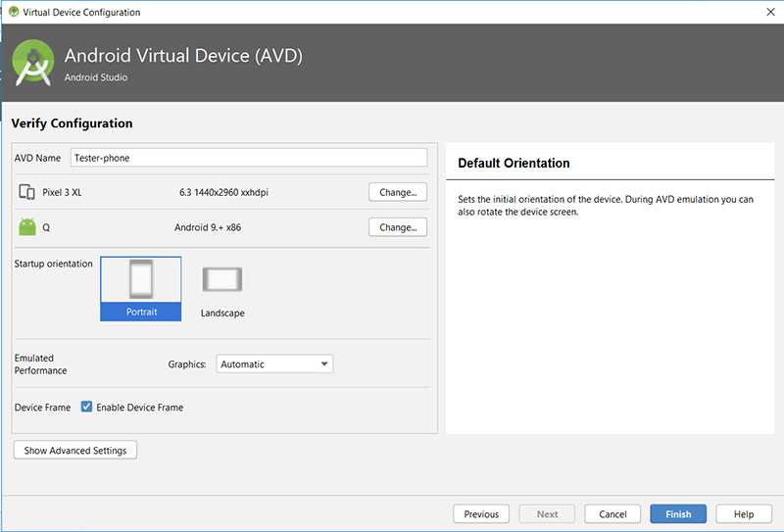Click the disabled Next button
The image size is (784, 532).
click(547, 514)
